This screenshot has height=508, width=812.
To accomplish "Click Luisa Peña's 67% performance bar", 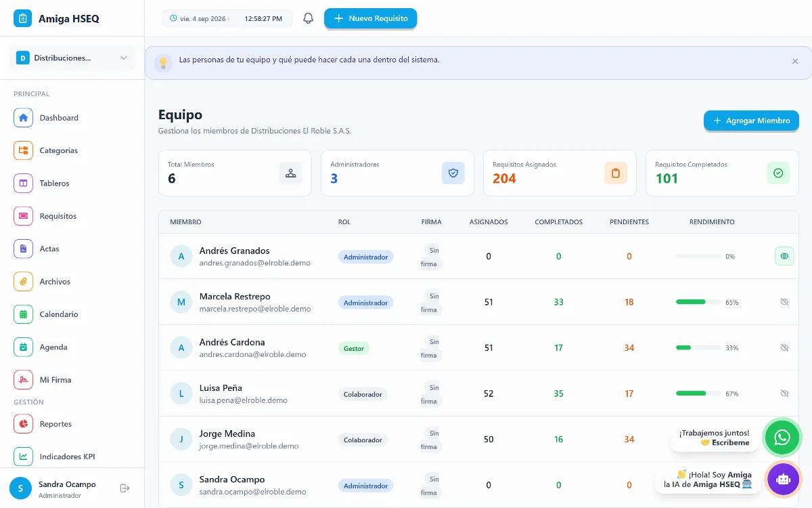I will (698, 394).
